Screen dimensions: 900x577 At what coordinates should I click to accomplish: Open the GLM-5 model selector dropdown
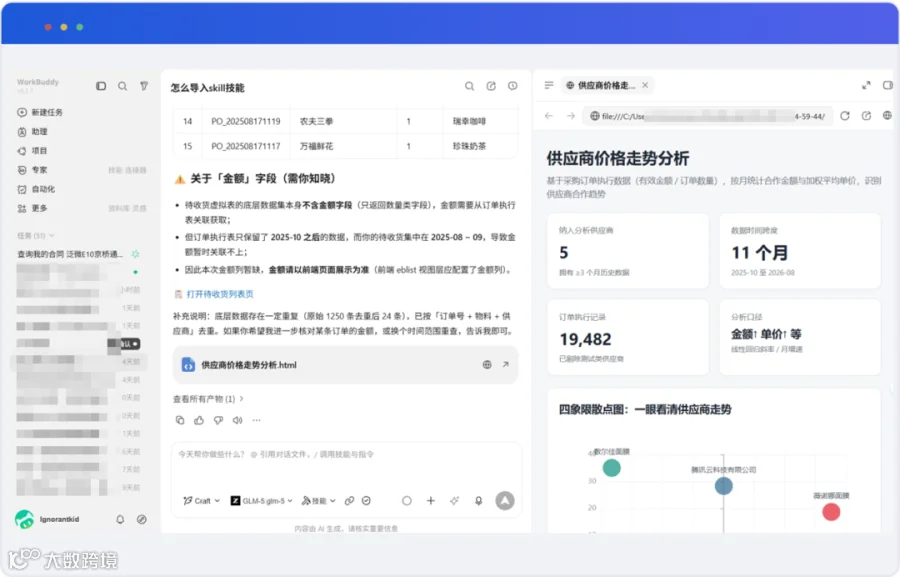pos(262,501)
